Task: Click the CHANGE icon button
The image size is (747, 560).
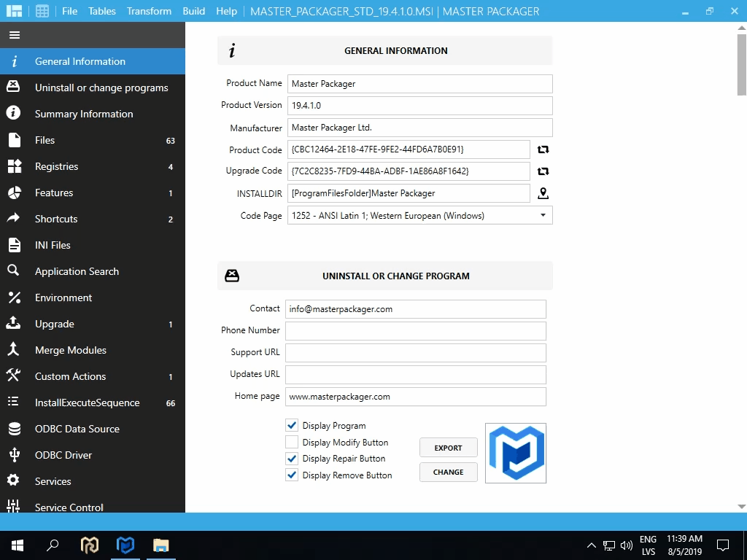Action: tap(449, 472)
